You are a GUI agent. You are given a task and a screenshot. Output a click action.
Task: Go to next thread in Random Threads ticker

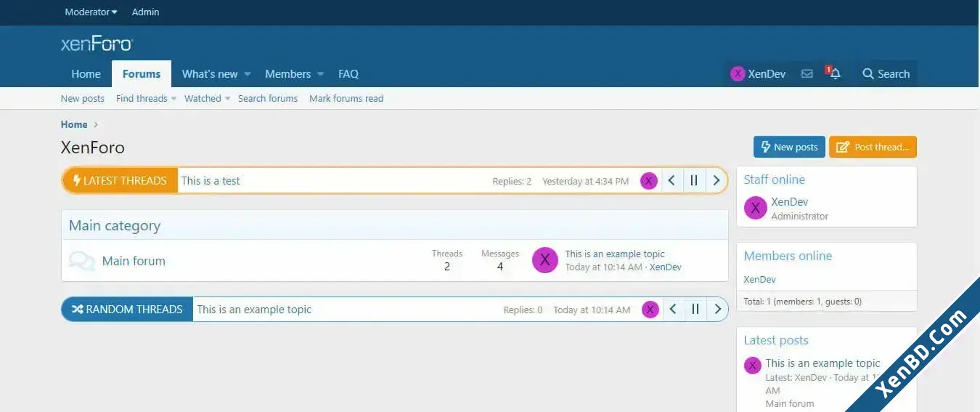point(716,310)
